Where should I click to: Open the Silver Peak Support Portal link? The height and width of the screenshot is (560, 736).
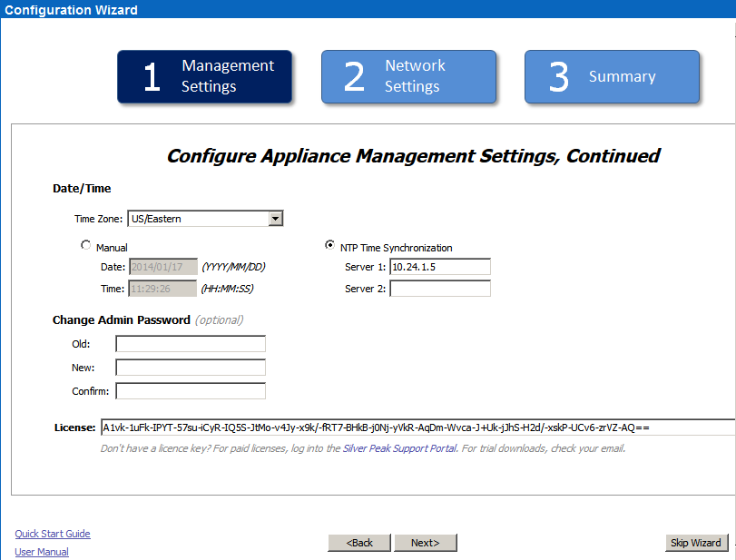[399, 448]
